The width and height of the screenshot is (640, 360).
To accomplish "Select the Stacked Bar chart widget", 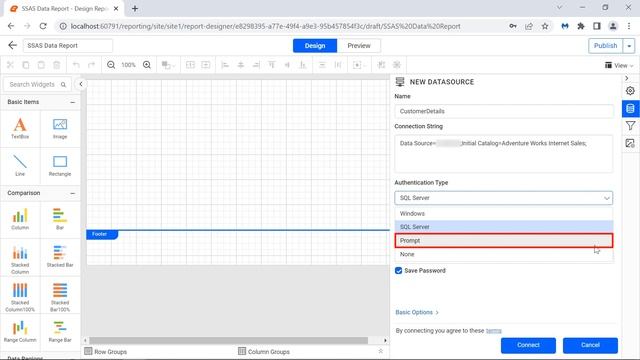I will 60,256.
